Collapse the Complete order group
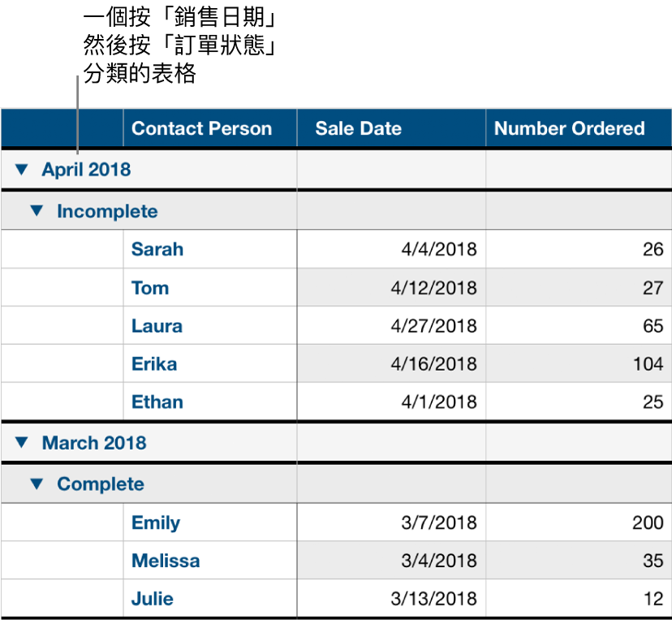Screen dimensions: 672x620 [35, 484]
